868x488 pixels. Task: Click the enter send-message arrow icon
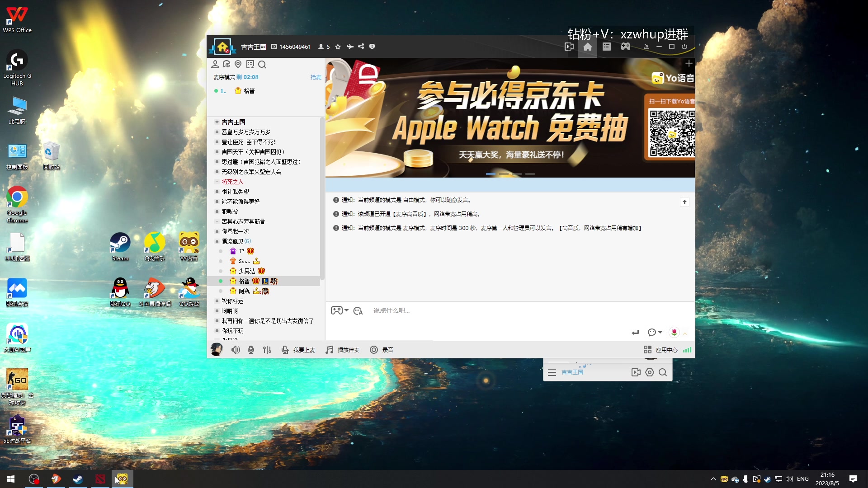pos(635,333)
